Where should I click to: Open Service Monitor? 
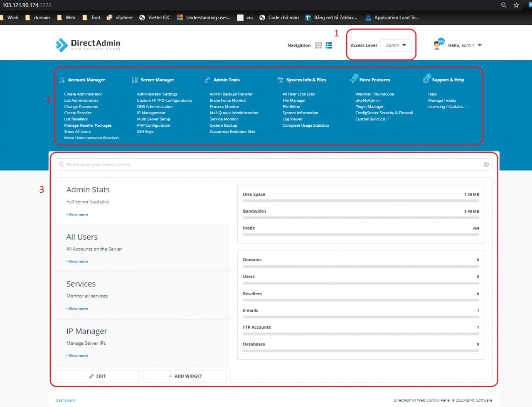224,119
